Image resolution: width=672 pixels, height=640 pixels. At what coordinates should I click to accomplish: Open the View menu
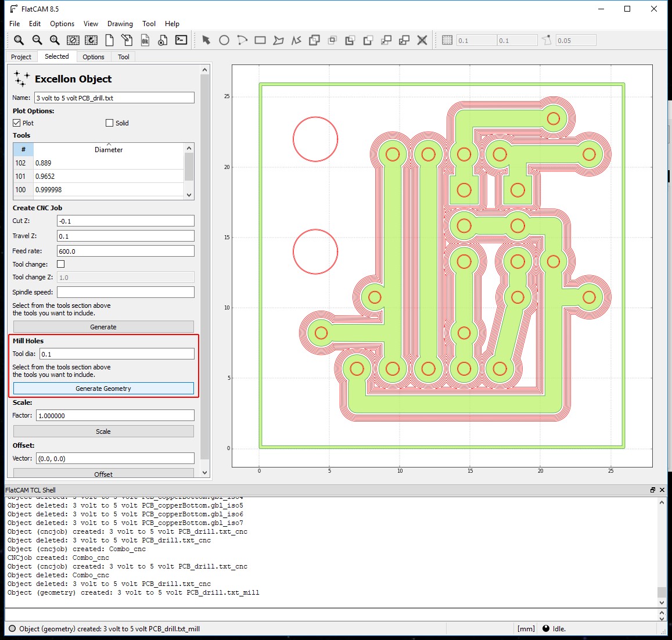[91, 24]
